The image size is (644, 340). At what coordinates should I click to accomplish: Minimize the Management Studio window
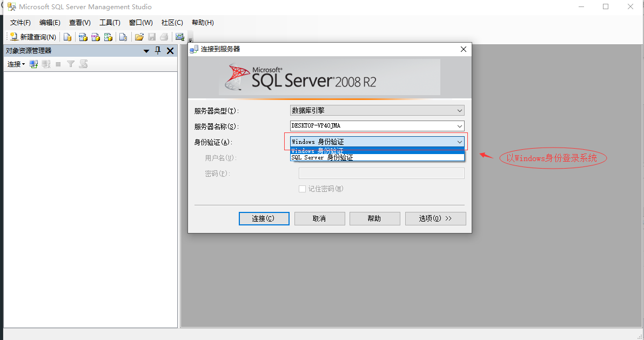[x=581, y=7]
